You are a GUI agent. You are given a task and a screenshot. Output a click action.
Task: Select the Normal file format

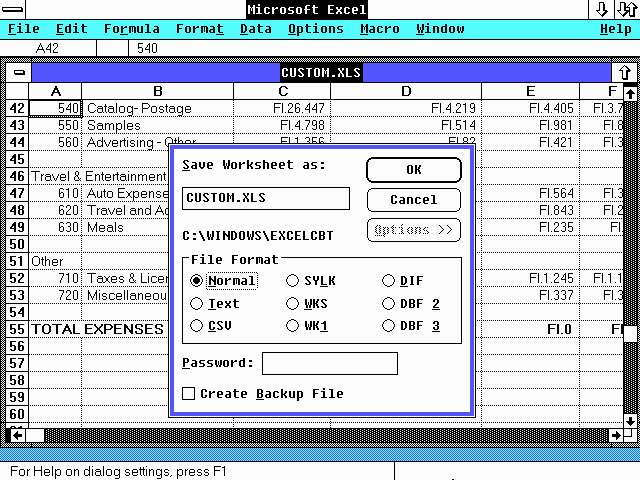223,281
